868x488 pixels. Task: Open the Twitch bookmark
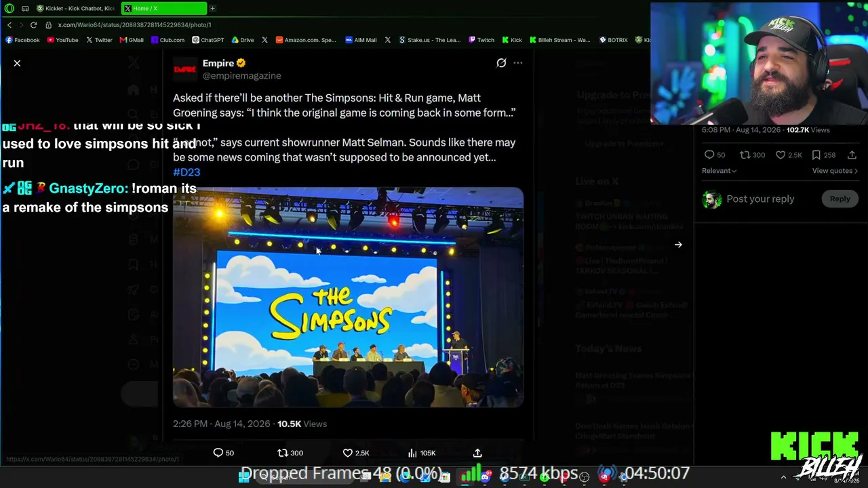click(481, 40)
